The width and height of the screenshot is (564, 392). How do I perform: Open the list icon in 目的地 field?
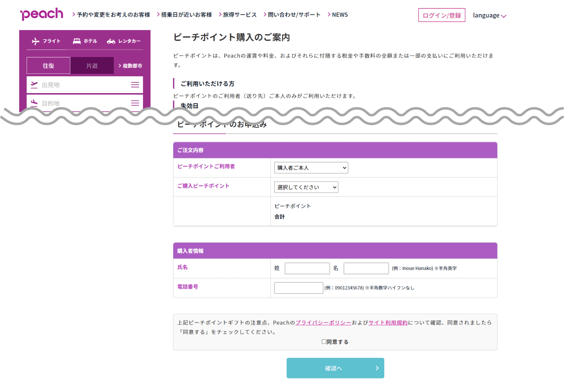[x=135, y=103]
